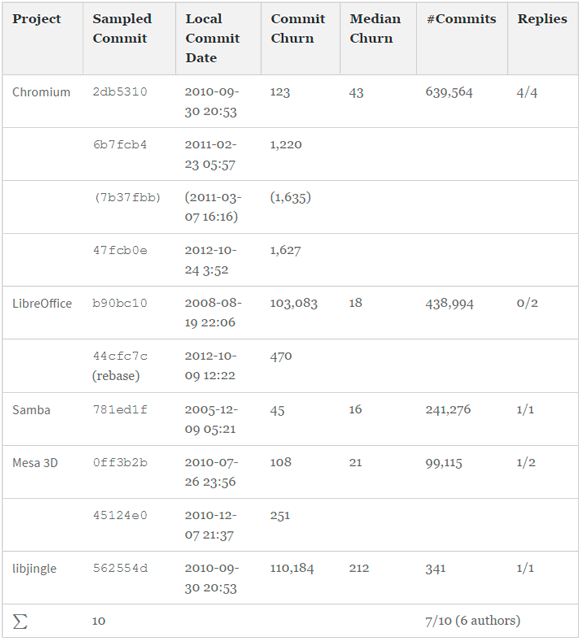Open commit hash 47fcb0e
The width and height of the screenshot is (580, 639).
pos(120,250)
